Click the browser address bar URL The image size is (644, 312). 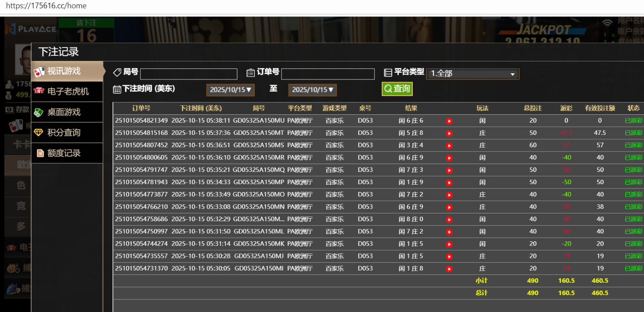click(46, 6)
